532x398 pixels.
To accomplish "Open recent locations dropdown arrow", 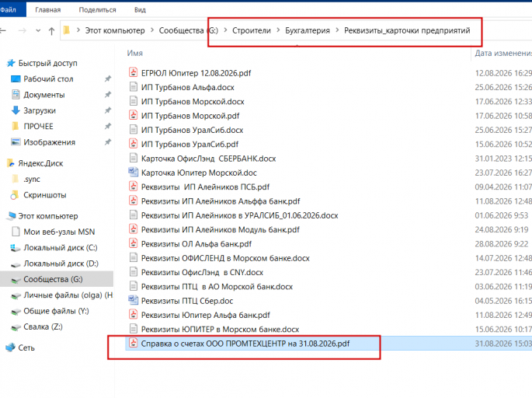I will (38, 31).
